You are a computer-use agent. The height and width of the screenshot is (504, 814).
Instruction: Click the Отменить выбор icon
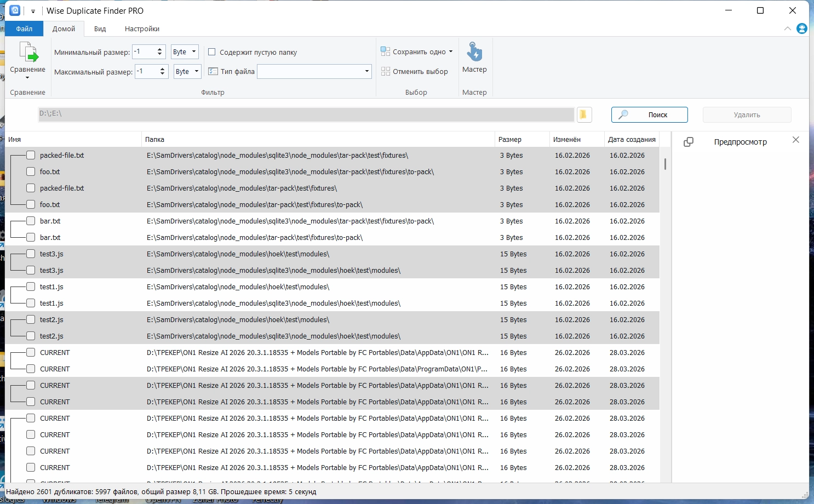pyautogui.click(x=386, y=71)
